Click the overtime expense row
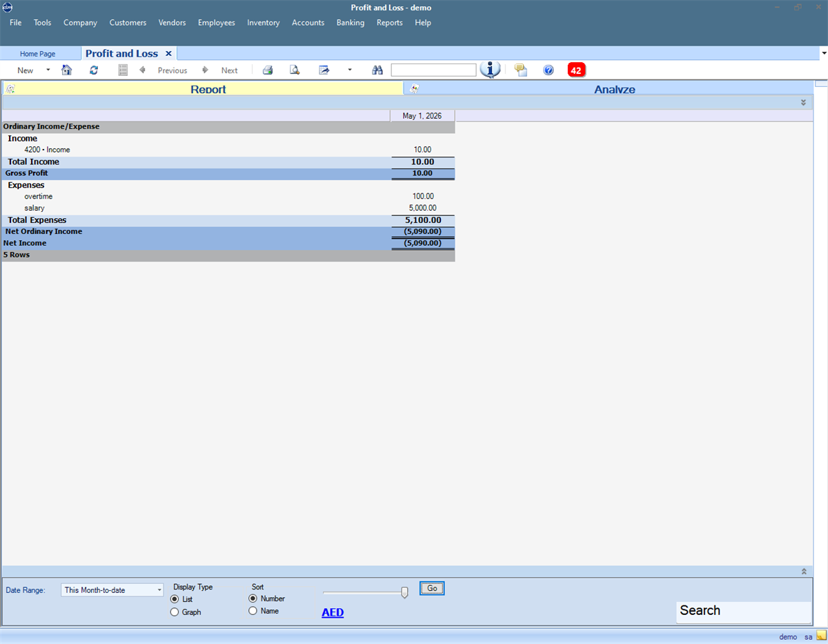The height and width of the screenshot is (644, 828). [228, 196]
